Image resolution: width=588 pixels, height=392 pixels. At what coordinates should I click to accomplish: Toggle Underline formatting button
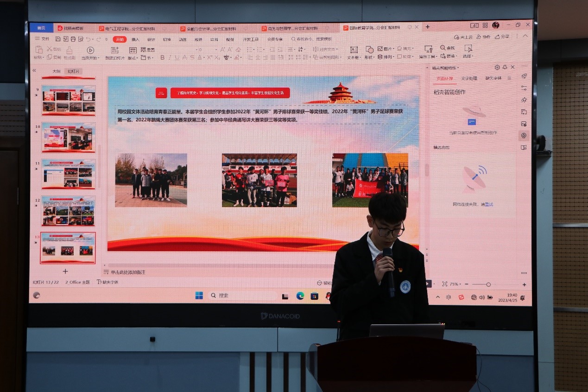[x=177, y=57]
